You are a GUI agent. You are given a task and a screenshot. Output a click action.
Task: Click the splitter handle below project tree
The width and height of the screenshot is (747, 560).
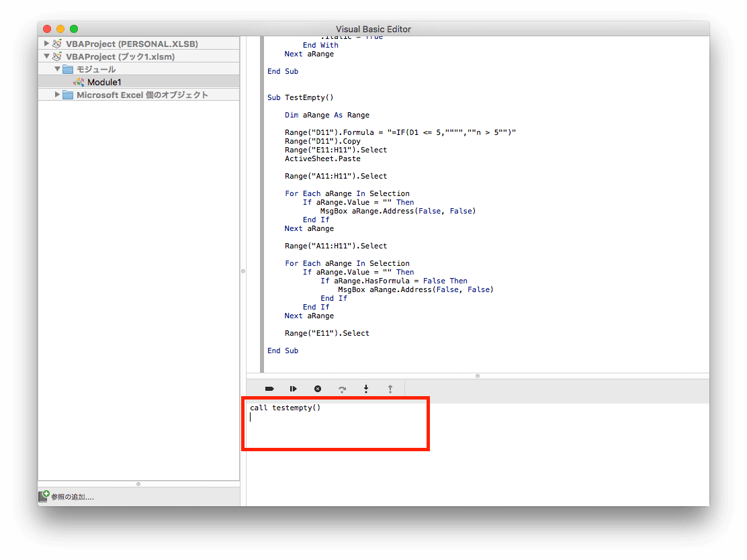pyautogui.click(x=138, y=484)
